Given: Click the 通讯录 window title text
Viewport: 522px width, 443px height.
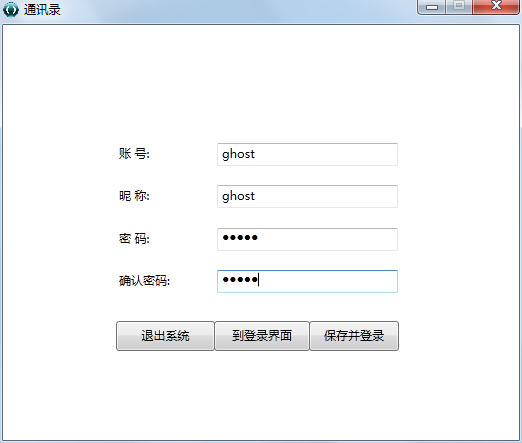Looking at the screenshot, I should (42, 9).
